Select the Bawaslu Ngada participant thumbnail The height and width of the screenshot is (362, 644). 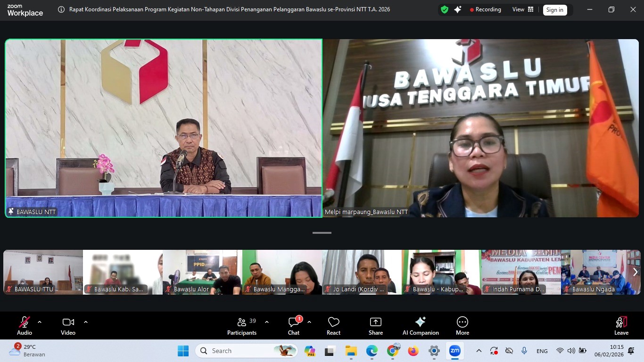click(601, 272)
